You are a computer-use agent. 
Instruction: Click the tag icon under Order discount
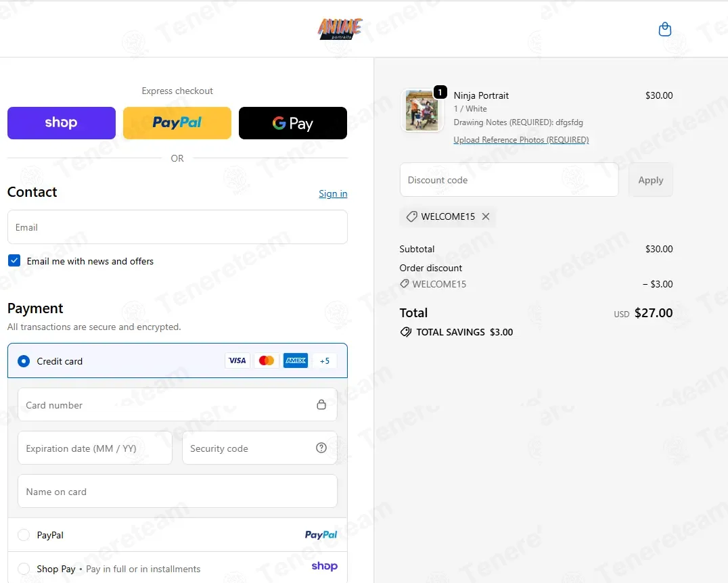pos(405,283)
